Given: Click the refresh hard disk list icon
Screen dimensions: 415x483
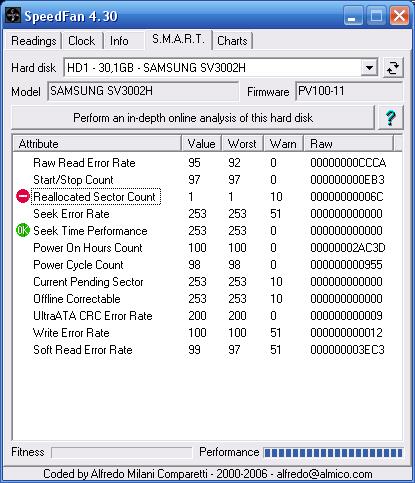Looking at the screenshot, I should (393, 68).
